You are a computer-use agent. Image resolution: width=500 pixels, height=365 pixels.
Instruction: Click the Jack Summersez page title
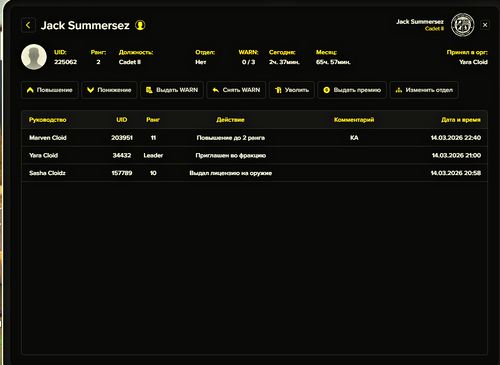point(85,25)
